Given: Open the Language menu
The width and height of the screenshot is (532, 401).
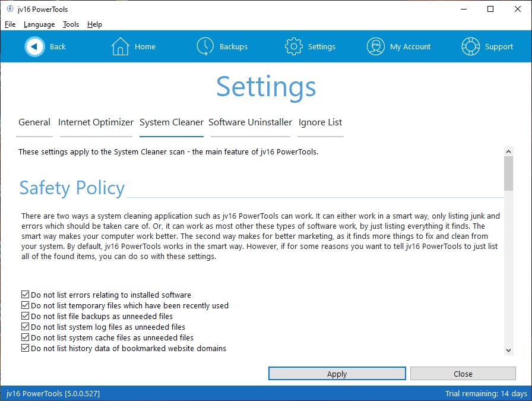Looking at the screenshot, I should point(39,24).
